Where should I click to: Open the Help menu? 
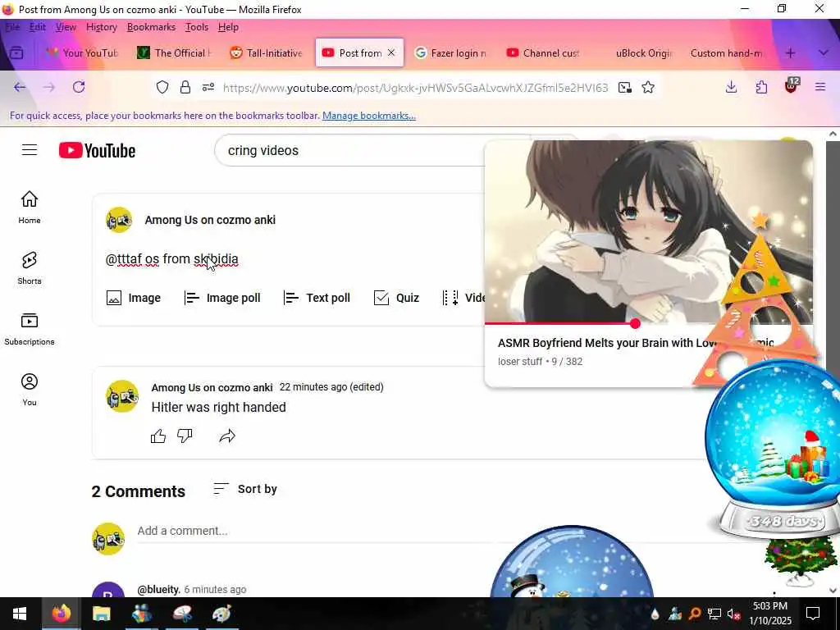[x=228, y=27]
